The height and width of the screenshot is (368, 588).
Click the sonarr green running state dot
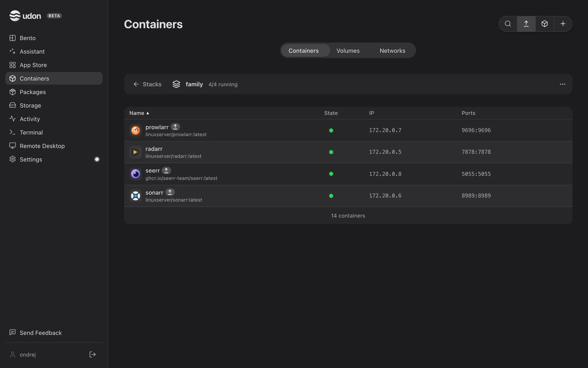click(x=331, y=196)
